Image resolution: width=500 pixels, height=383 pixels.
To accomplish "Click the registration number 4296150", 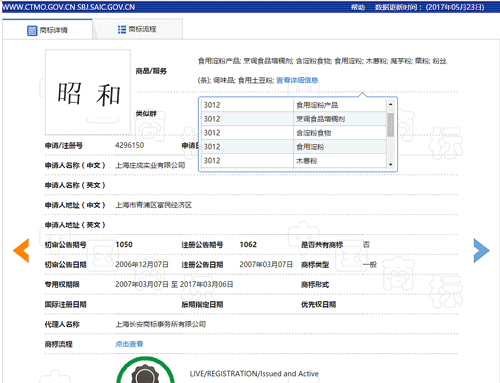I will point(129,145).
